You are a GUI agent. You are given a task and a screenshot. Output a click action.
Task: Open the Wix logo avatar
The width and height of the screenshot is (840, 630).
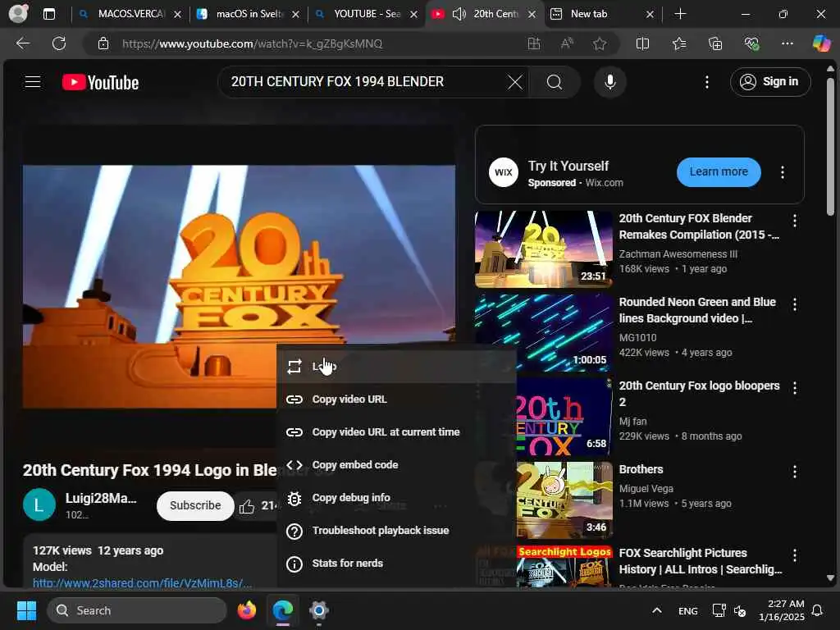[x=503, y=172]
